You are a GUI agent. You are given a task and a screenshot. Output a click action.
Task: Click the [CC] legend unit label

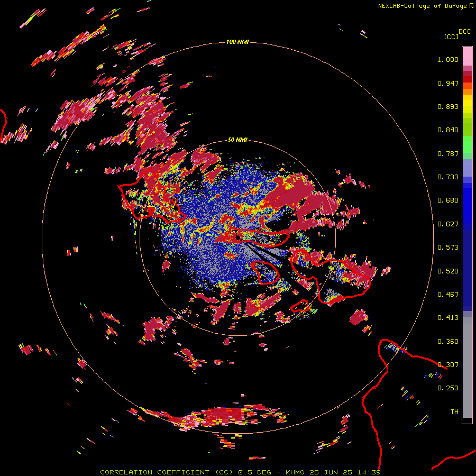pyautogui.click(x=452, y=36)
